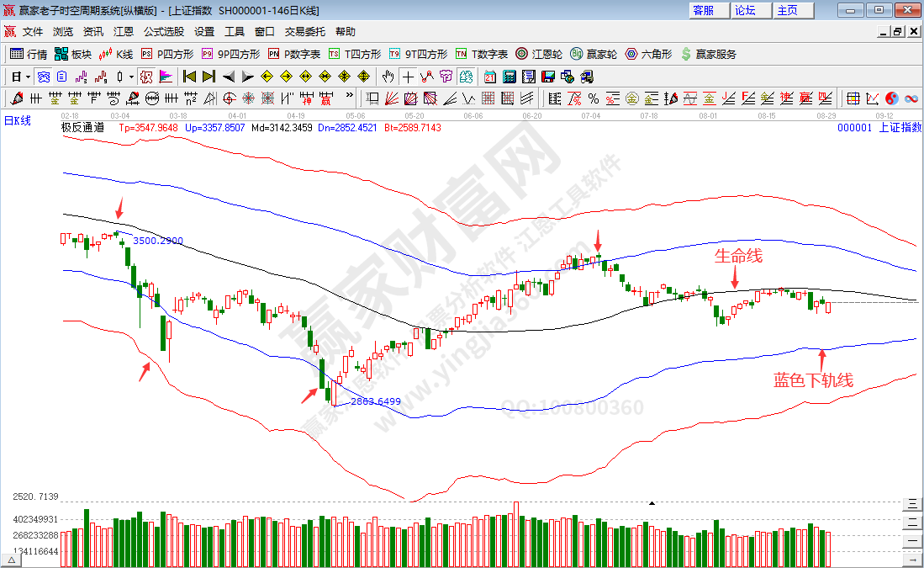Toggle the crosshair cursor tool
This screenshot has height=568, width=924.
pyautogui.click(x=408, y=76)
